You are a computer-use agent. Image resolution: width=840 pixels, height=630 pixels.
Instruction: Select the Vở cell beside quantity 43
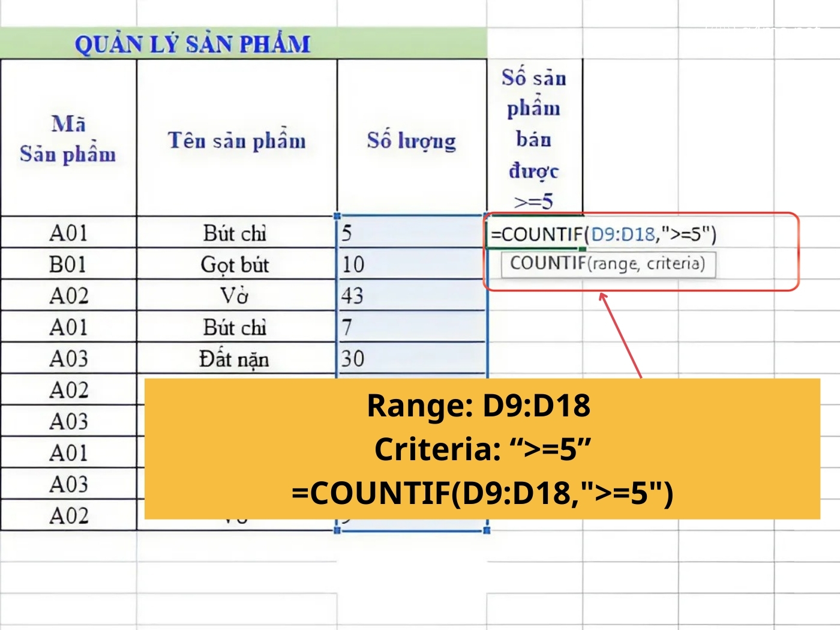coord(237,295)
